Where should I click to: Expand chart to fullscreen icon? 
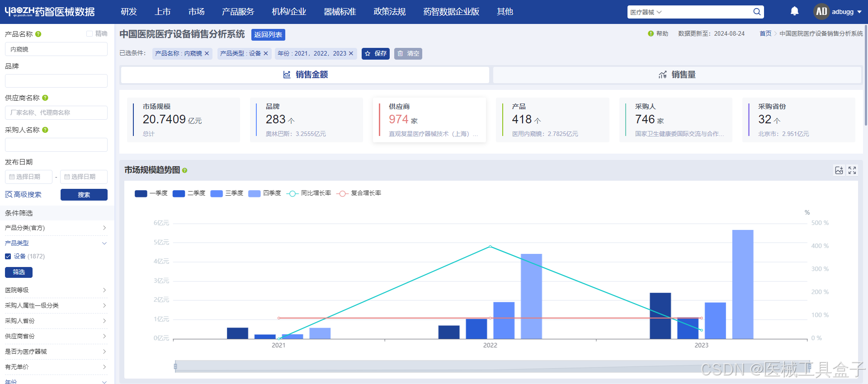[x=852, y=170]
